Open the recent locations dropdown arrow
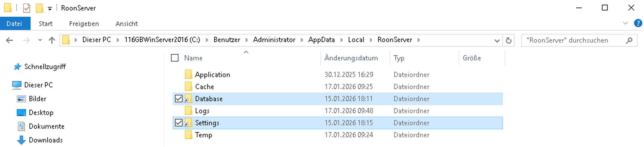Image resolution: width=644 pixels, height=147 pixels. [x=40, y=40]
